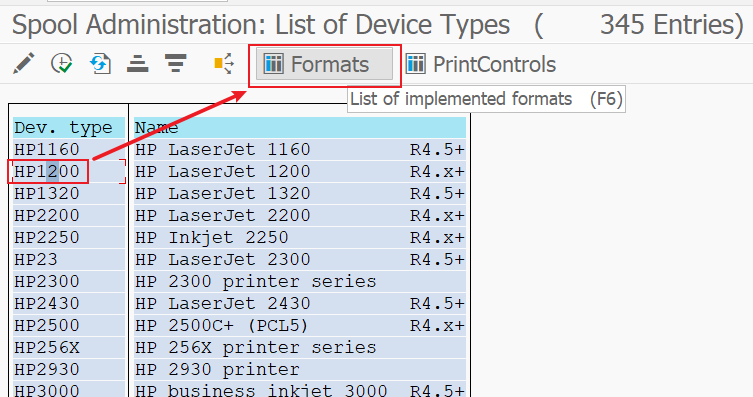Click the sort descending icon

tap(175, 63)
